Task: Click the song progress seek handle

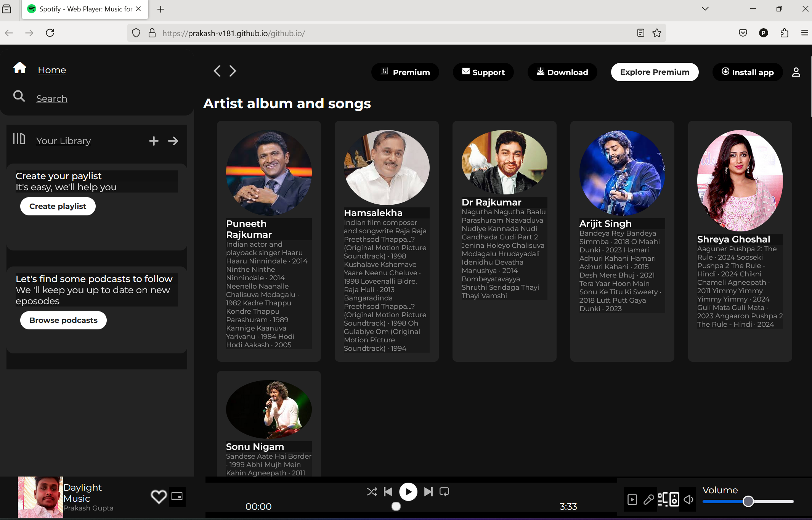Action: click(x=396, y=506)
